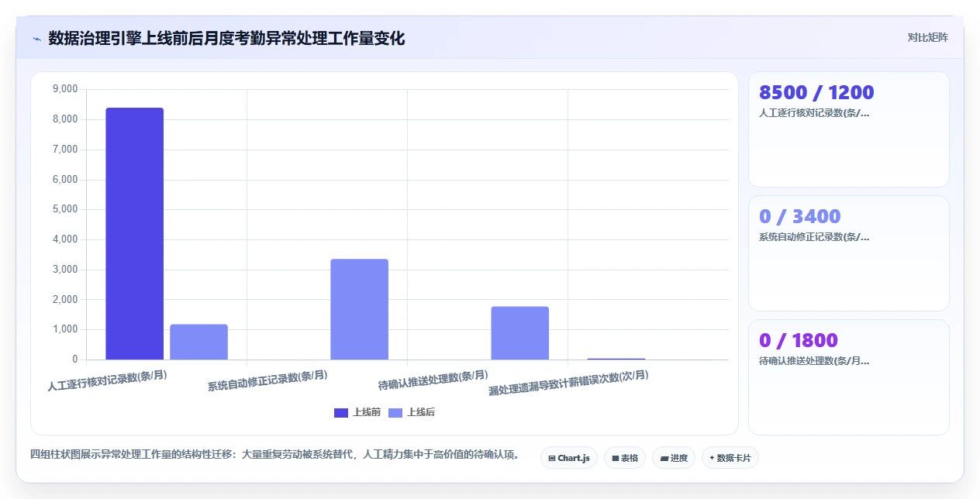Toggle the 上线前 legend swatch

click(341, 412)
